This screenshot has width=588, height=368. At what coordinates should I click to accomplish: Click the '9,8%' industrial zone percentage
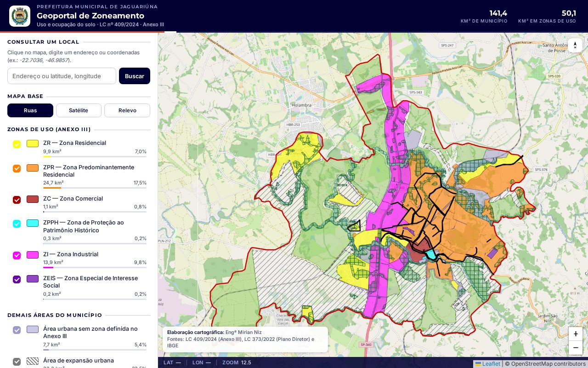tap(140, 262)
